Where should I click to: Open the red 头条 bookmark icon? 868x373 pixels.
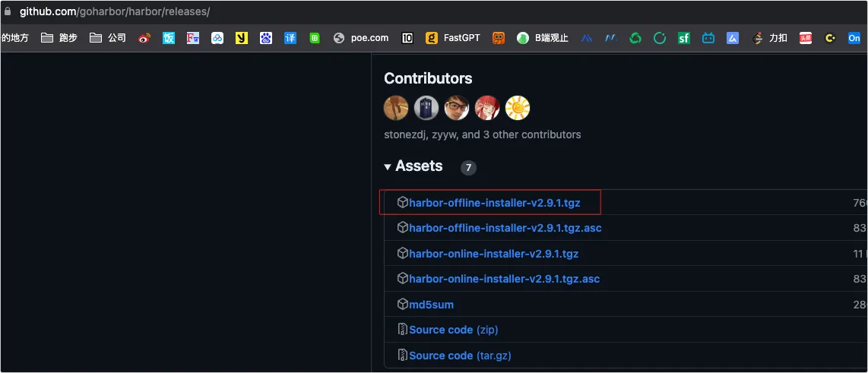[806, 38]
